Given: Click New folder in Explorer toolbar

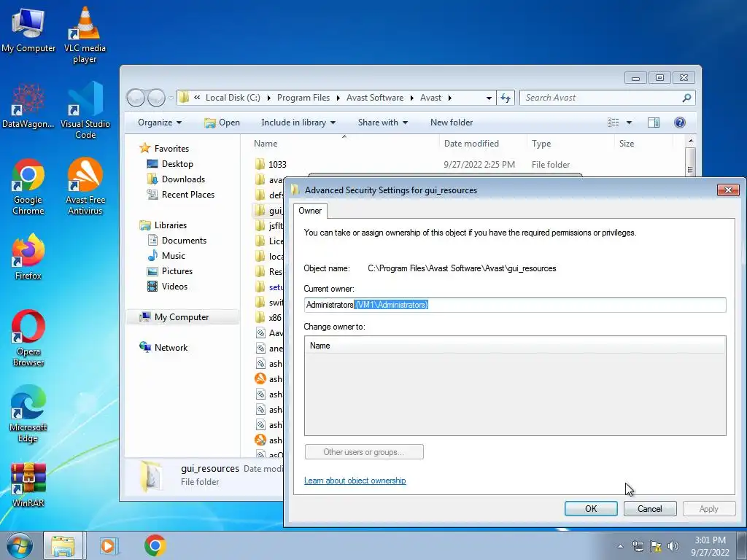Looking at the screenshot, I should click(451, 122).
